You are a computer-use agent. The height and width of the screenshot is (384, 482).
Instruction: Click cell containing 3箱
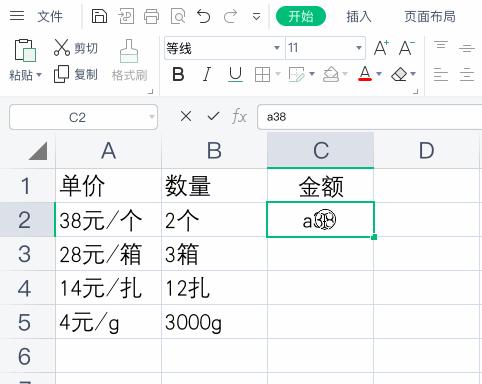point(214,254)
